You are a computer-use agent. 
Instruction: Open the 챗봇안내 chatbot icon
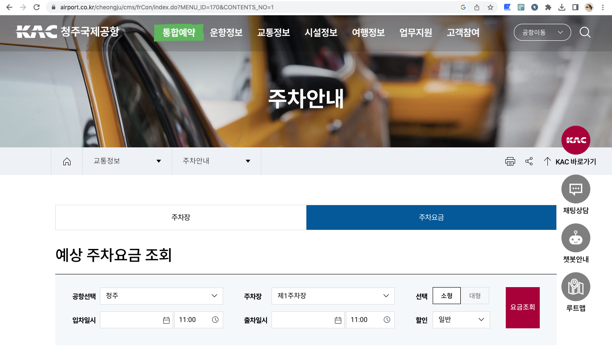pyautogui.click(x=575, y=238)
